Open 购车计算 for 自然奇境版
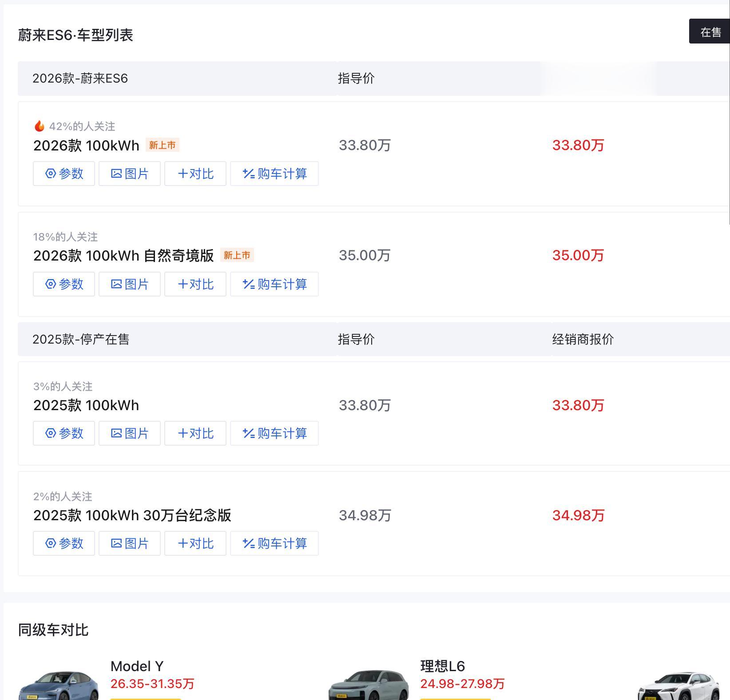This screenshot has height=700, width=730. [x=274, y=284]
